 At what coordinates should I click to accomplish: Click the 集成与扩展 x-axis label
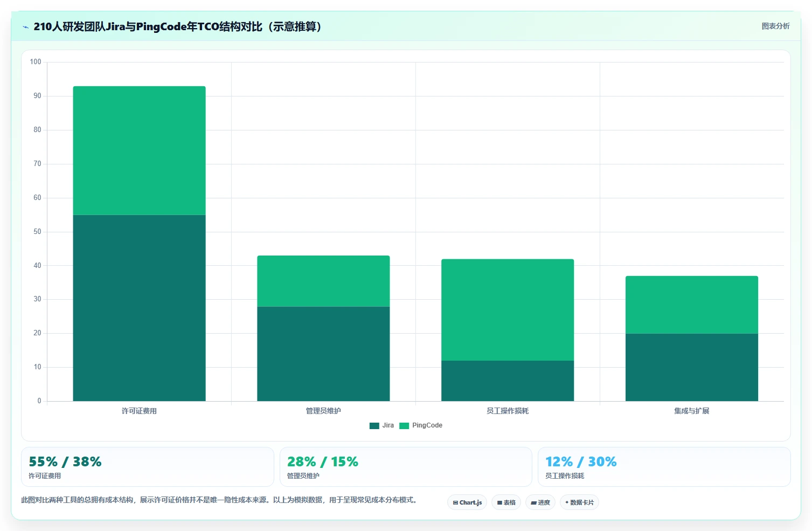692,411
